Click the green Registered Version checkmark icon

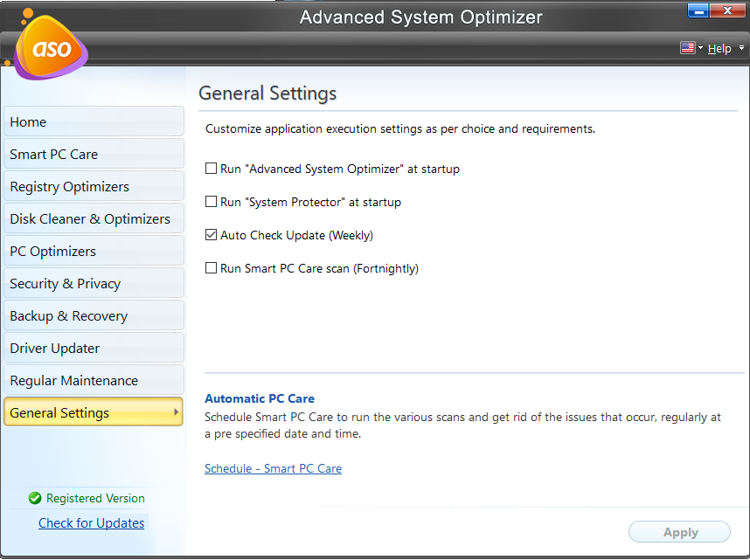point(35,498)
